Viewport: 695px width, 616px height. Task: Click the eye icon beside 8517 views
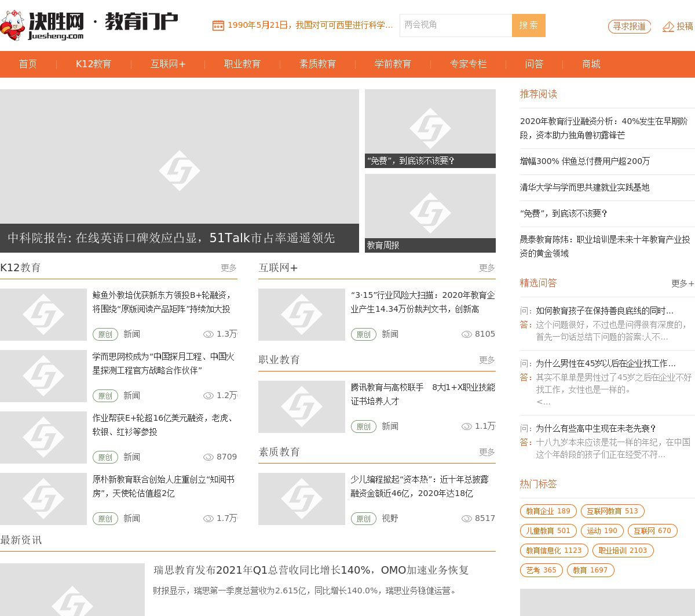point(466,519)
